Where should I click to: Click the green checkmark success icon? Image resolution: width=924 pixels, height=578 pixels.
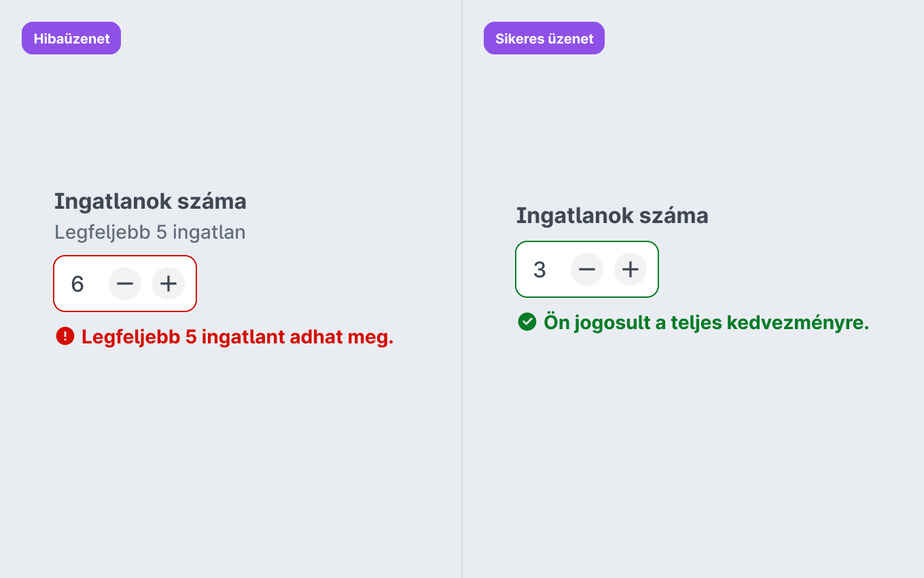(527, 322)
